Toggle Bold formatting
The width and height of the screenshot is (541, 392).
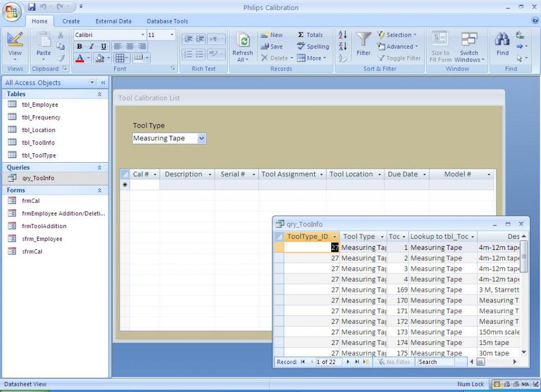[x=79, y=46]
